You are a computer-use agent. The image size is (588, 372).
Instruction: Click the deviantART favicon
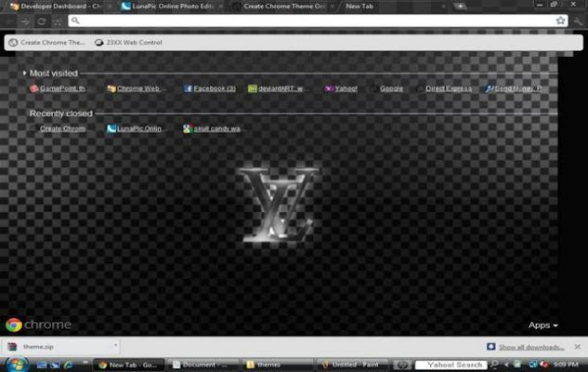tap(253, 88)
